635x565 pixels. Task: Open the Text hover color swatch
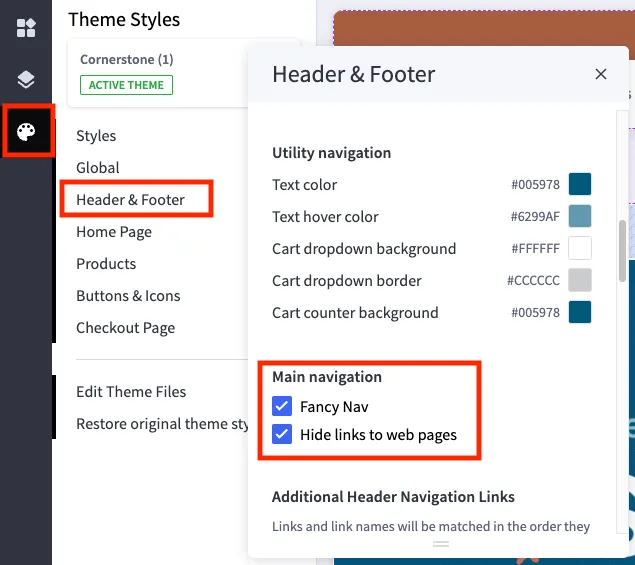[580, 216]
